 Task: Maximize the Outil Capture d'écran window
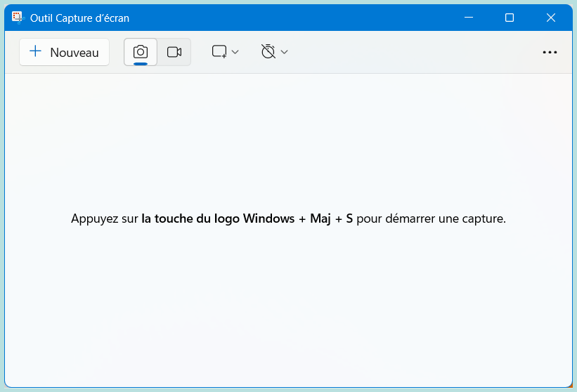click(x=510, y=18)
